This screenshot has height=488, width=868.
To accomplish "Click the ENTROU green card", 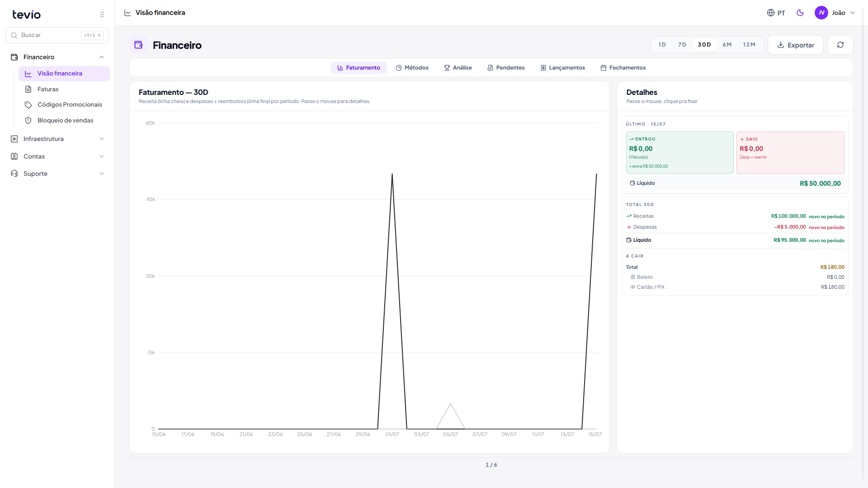I will pyautogui.click(x=679, y=153).
